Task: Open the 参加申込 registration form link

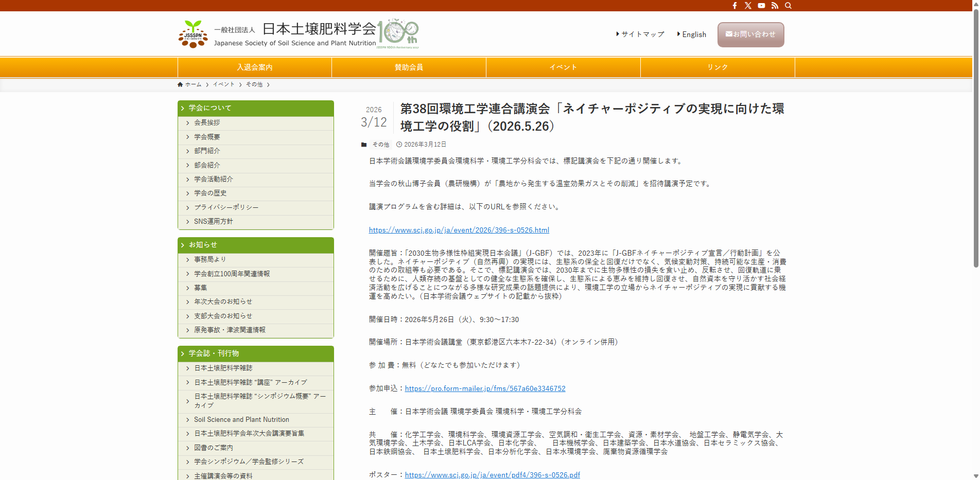Action: click(x=484, y=388)
